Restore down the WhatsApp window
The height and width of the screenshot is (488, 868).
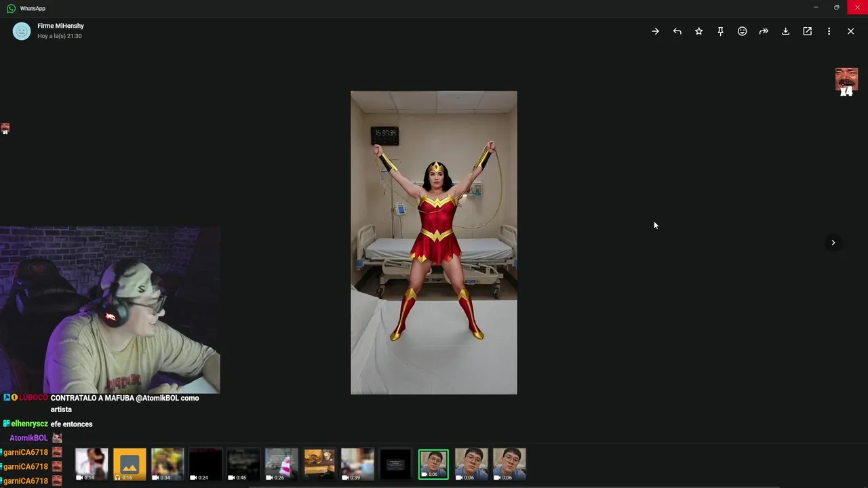tap(837, 7)
